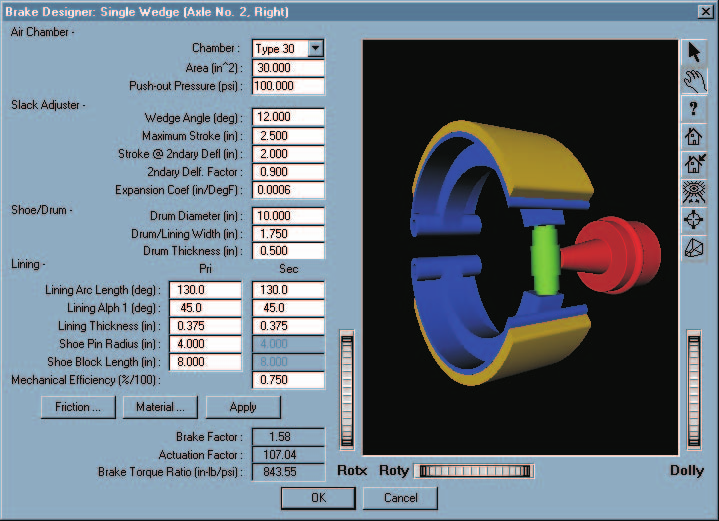The image size is (719, 521).
Task: Click secondary Lining Alph 1 field
Action: tap(288, 308)
